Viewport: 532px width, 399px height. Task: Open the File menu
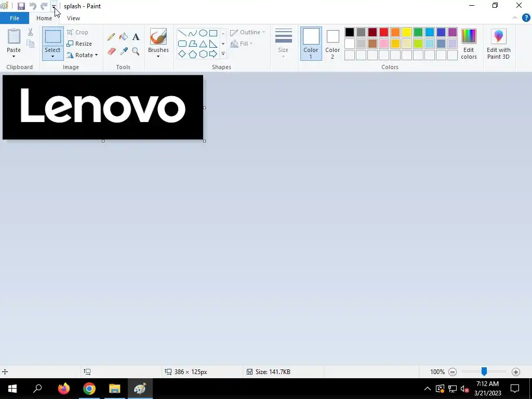coord(15,18)
